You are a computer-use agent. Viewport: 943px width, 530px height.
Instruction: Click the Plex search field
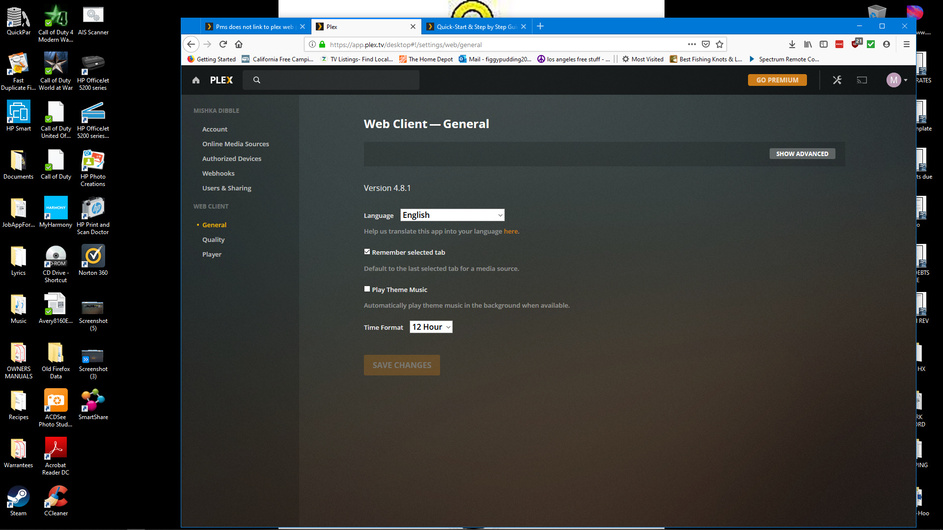coord(331,80)
